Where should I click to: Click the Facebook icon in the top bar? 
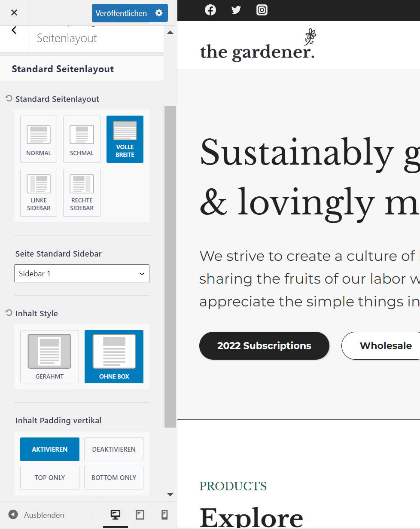point(210,10)
